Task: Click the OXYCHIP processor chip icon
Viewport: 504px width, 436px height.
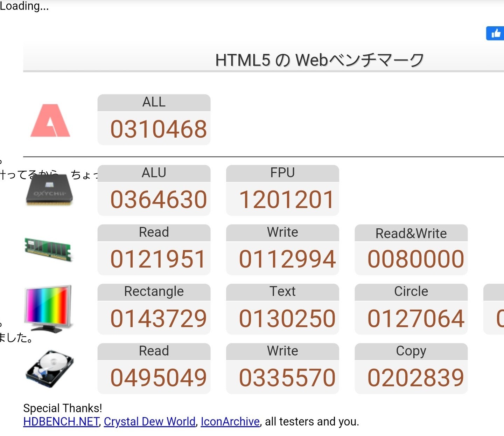Action: (49, 189)
